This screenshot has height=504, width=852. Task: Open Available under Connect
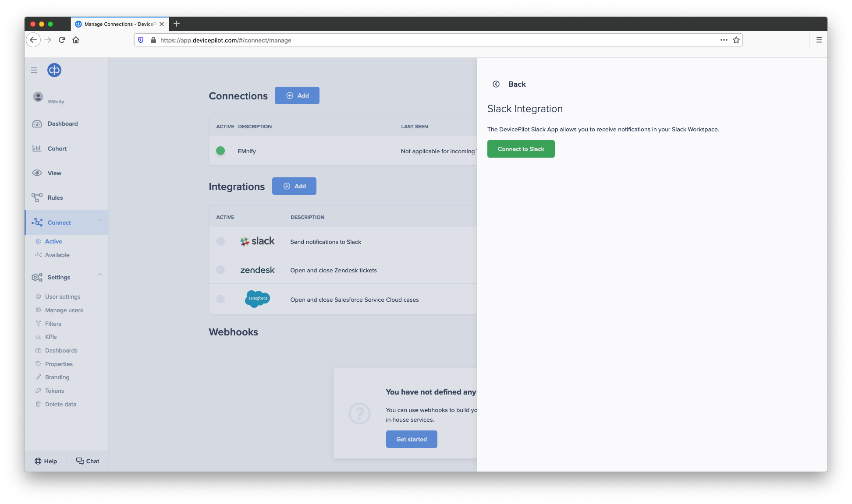(57, 255)
